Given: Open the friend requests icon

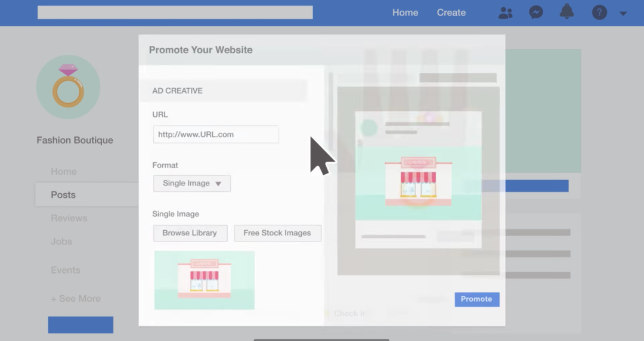Looking at the screenshot, I should (505, 13).
